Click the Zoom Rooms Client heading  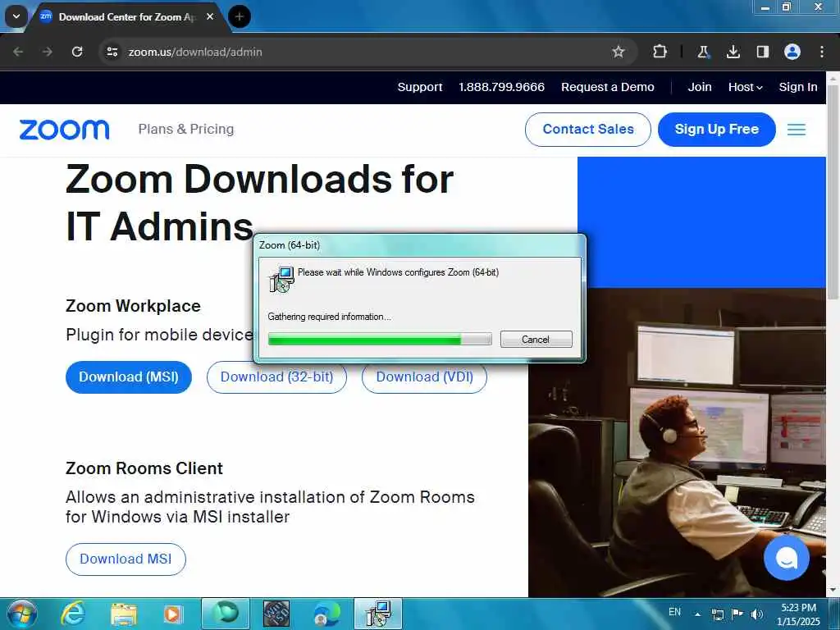[x=144, y=468]
